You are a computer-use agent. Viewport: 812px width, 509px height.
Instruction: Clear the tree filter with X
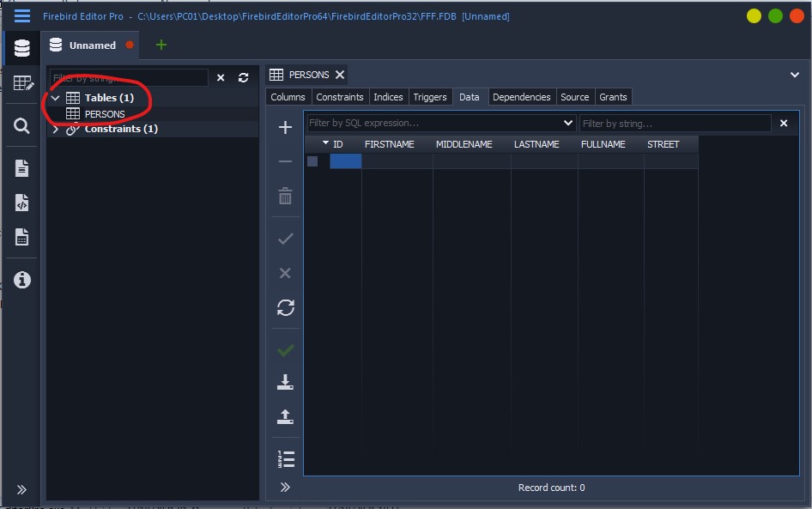pyautogui.click(x=221, y=77)
